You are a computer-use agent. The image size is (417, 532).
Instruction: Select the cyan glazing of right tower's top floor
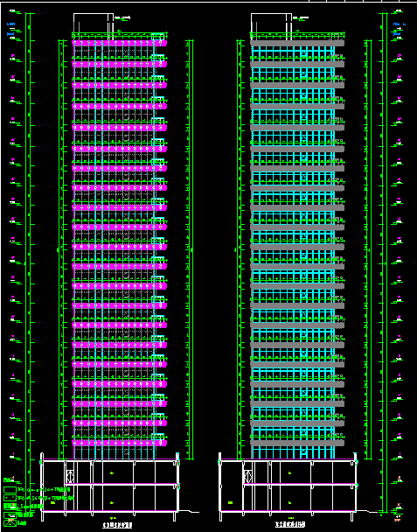(293, 53)
